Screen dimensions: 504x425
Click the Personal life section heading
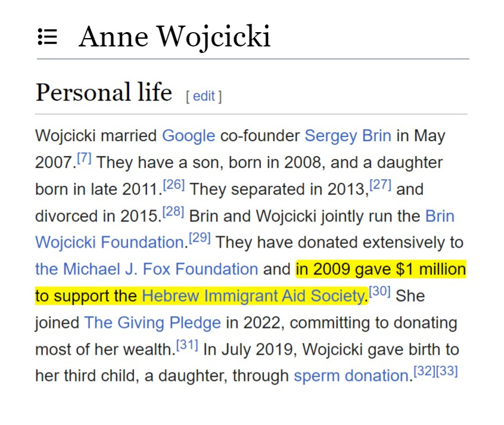click(x=104, y=93)
